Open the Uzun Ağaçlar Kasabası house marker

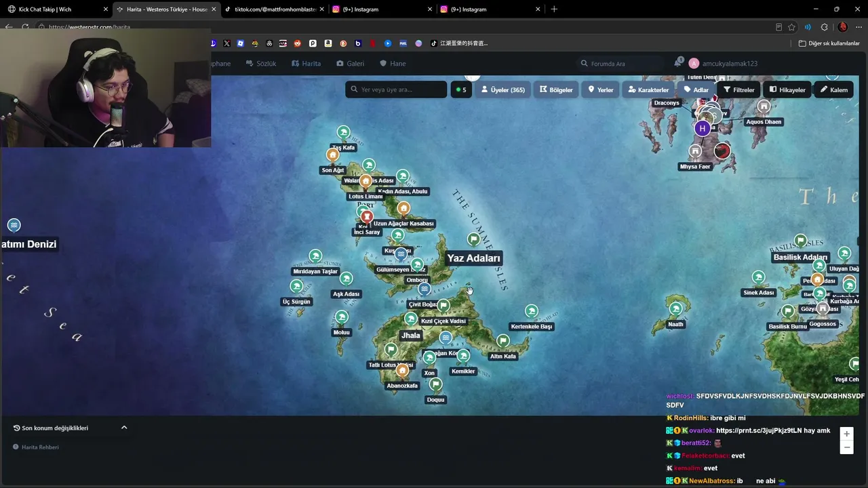click(403, 208)
